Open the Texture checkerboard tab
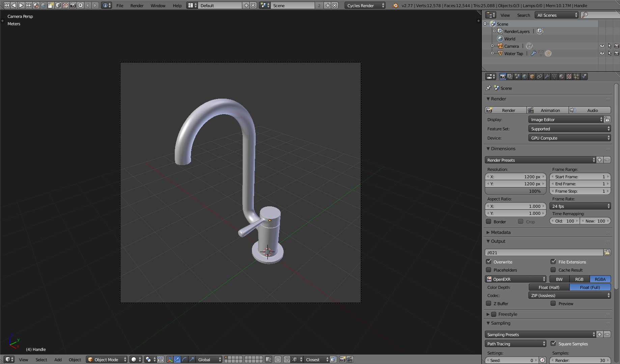Screen dimensions: 620x364 [x=569, y=77]
